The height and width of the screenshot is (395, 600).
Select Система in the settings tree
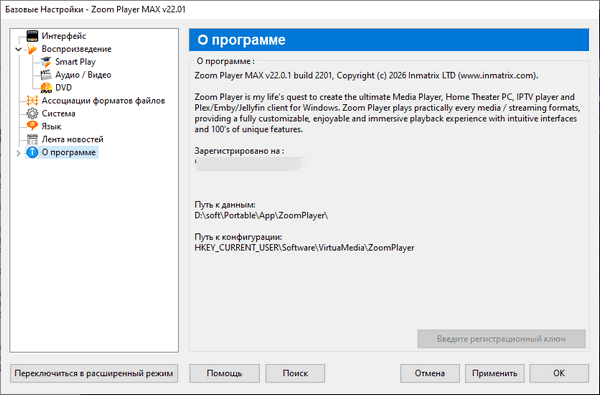(58, 114)
